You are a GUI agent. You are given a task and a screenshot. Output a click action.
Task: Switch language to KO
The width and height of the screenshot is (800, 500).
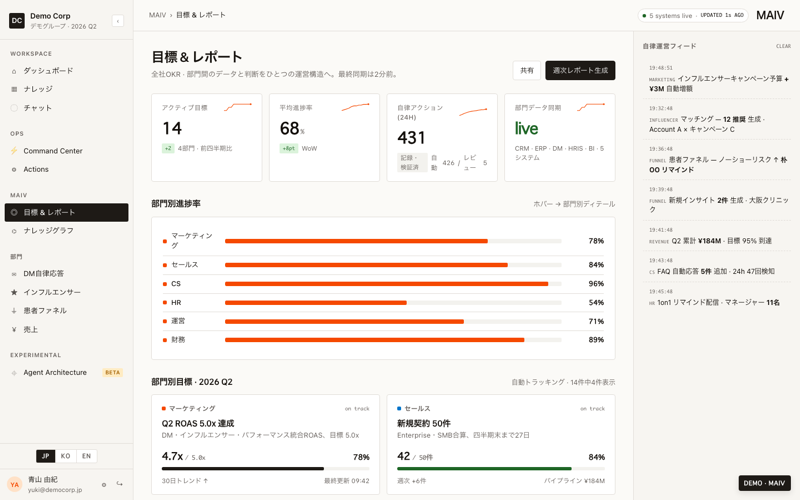[x=65, y=456]
